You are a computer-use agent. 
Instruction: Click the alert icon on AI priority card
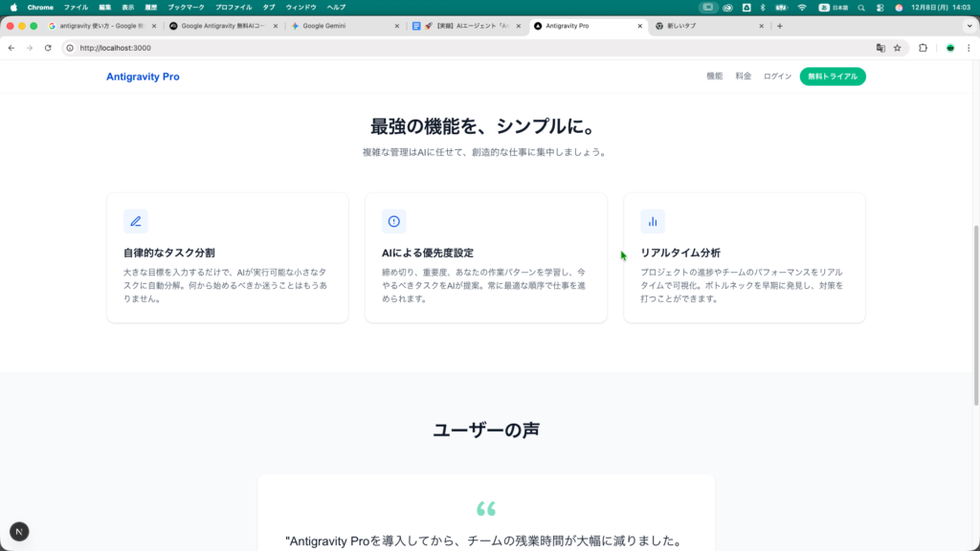coord(393,221)
